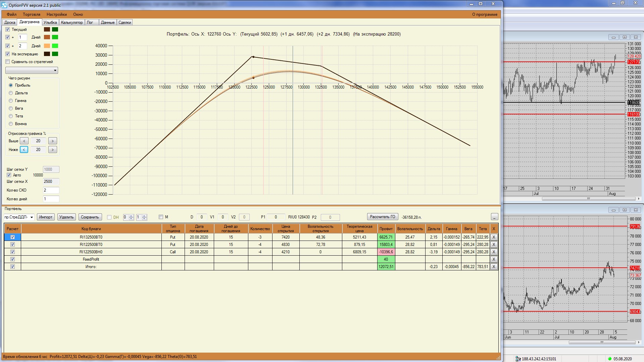644x362 pixels.
Task: Close the upper price chart window
Action: tap(636, 37)
